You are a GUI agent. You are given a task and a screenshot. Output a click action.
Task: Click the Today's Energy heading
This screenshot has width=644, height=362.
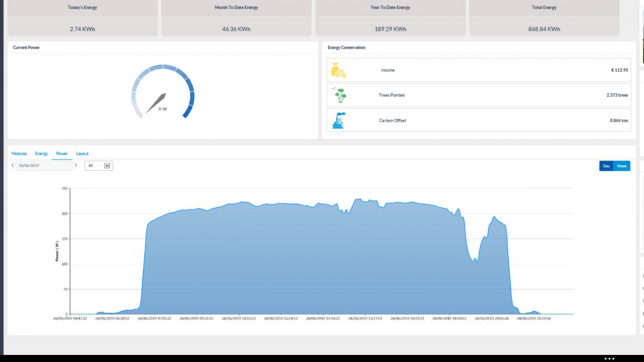(x=83, y=8)
